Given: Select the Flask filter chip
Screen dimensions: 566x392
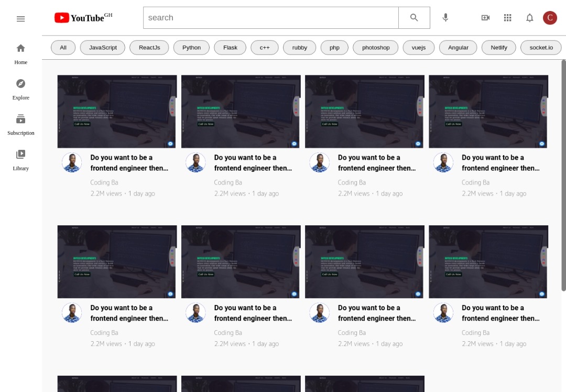Looking at the screenshot, I should [x=230, y=48].
